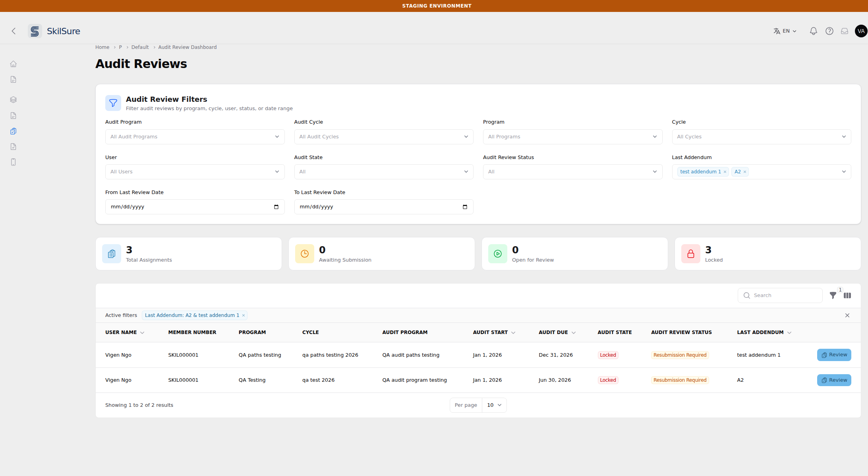868x476 pixels.
Task: Remove the A2 tag from Last Addendum
Action: coord(745,172)
